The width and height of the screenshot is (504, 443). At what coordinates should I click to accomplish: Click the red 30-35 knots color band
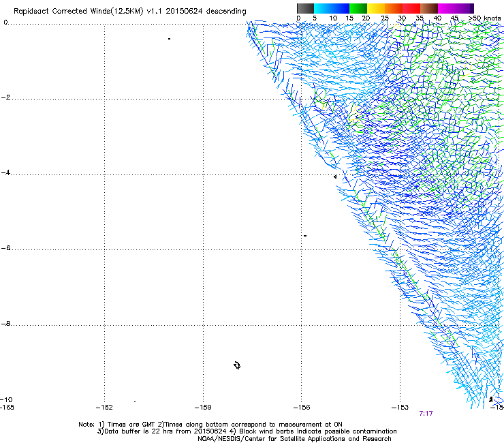[411, 8]
